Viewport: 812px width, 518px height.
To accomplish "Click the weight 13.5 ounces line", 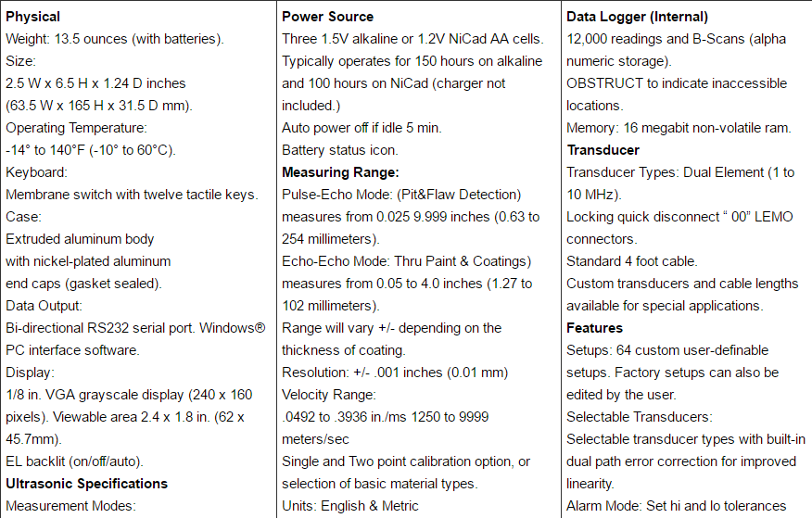I will 114,39.
